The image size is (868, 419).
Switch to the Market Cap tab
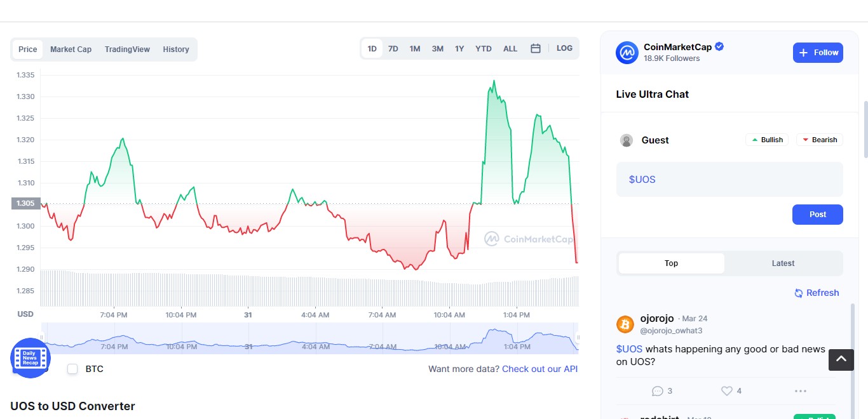pos(71,50)
